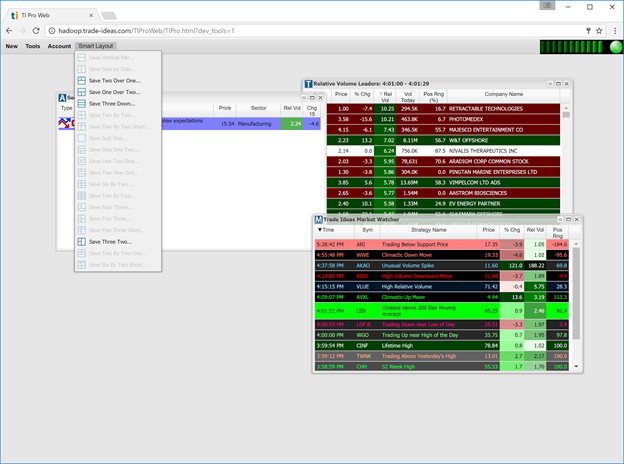Click the Save Three Down layout icon
Screen dimensions: 624x464
click(x=82, y=104)
